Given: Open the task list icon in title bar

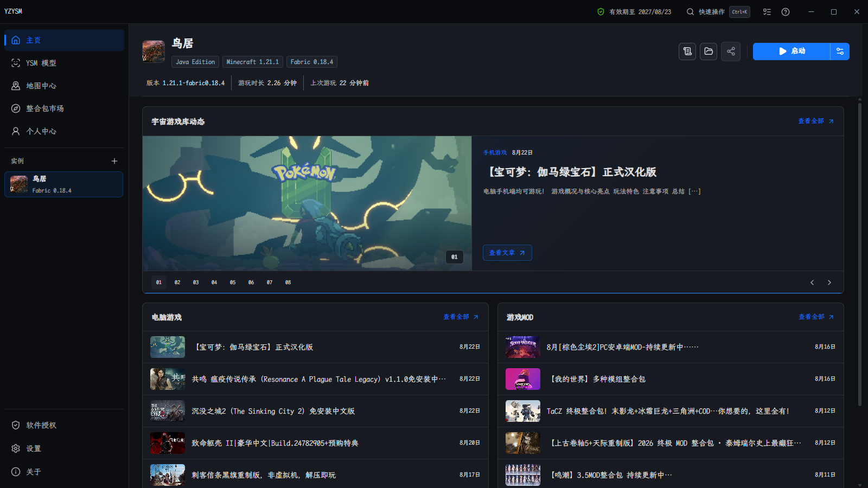Looking at the screenshot, I should [767, 12].
